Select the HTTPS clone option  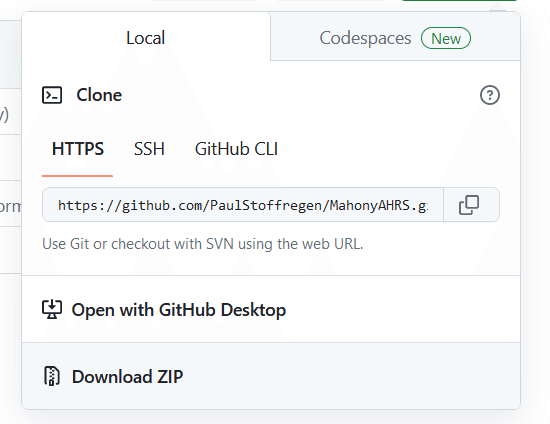click(78, 149)
